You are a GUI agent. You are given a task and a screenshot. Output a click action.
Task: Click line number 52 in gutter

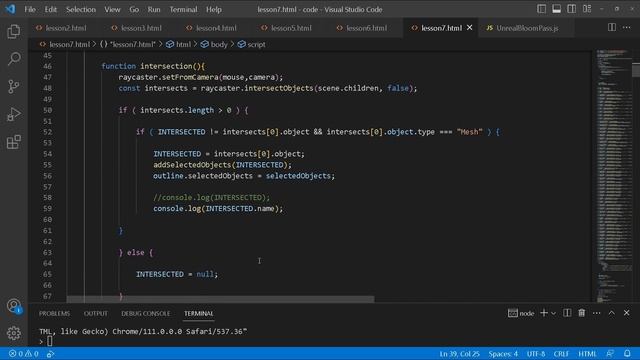pos(47,132)
